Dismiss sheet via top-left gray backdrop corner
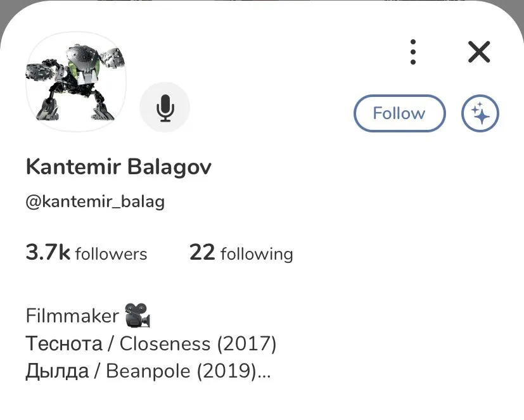Image resolution: width=524 pixels, height=420 pixels. pyautogui.click(x=6, y=10)
